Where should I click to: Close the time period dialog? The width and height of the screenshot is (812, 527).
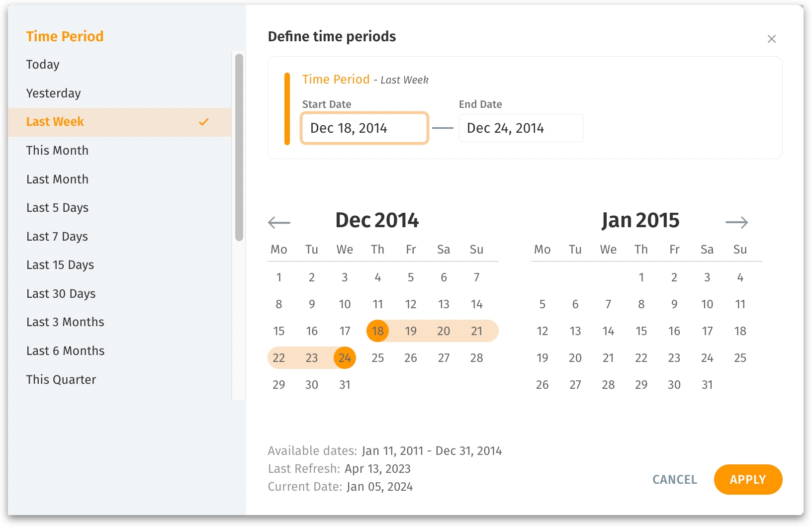pos(771,39)
